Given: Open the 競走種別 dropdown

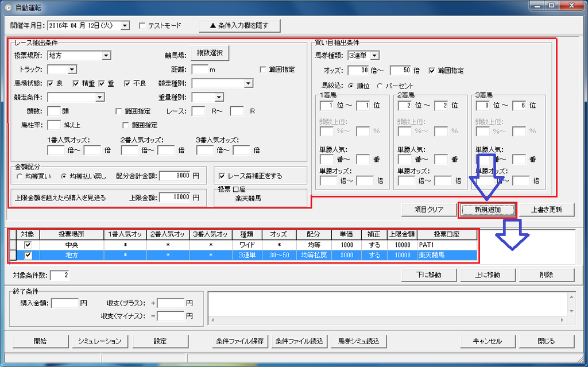Looking at the screenshot, I should 248,83.
